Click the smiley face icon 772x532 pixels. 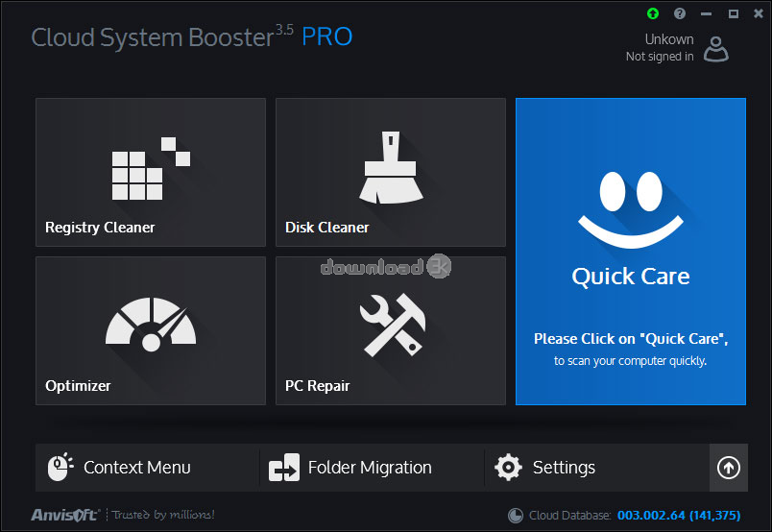tap(631, 210)
